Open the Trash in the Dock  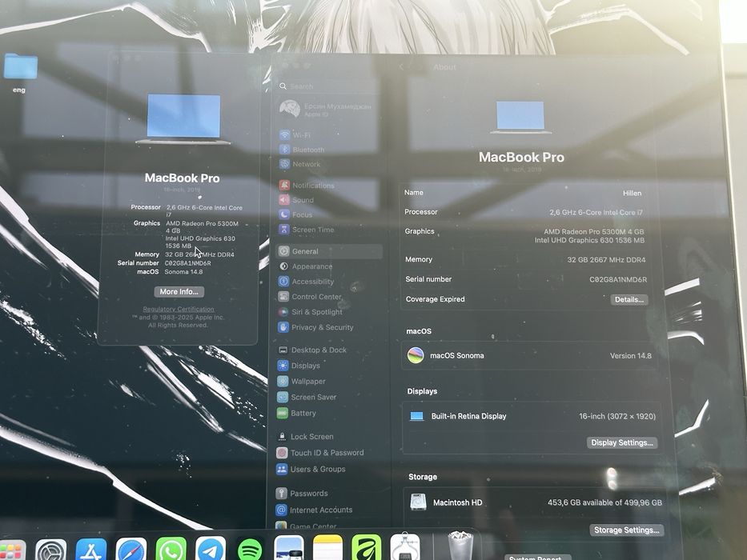[x=460, y=546]
